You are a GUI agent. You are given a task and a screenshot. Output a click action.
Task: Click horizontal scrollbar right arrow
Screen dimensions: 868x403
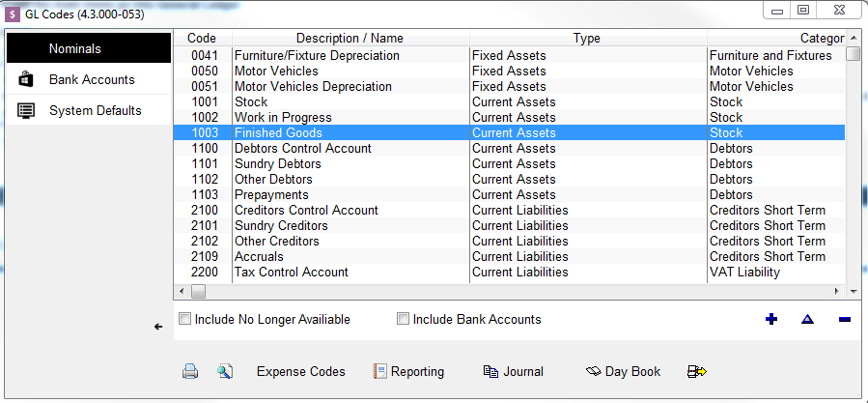click(837, 291)
